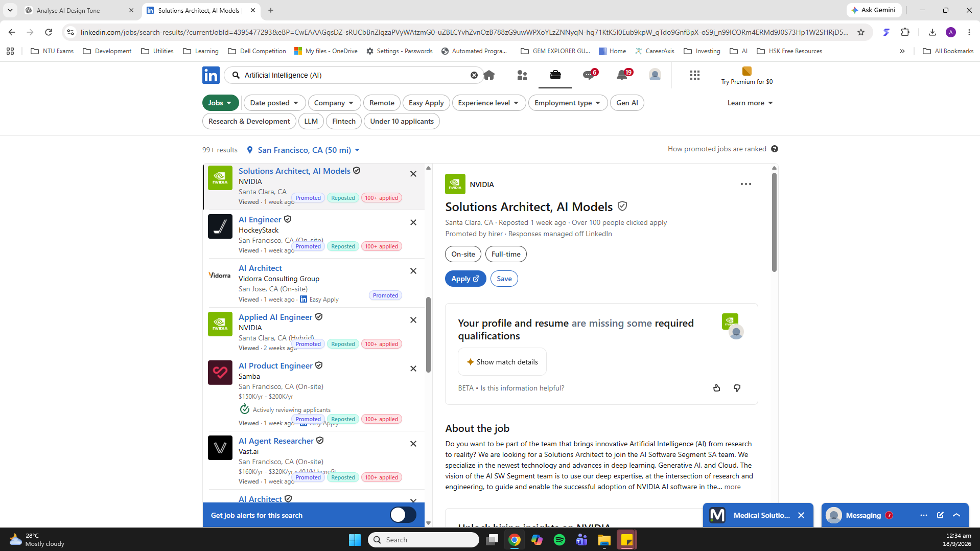Click Try Premium for $0
The width and height of the screenshot is (980, 551).
pos(746,76)
